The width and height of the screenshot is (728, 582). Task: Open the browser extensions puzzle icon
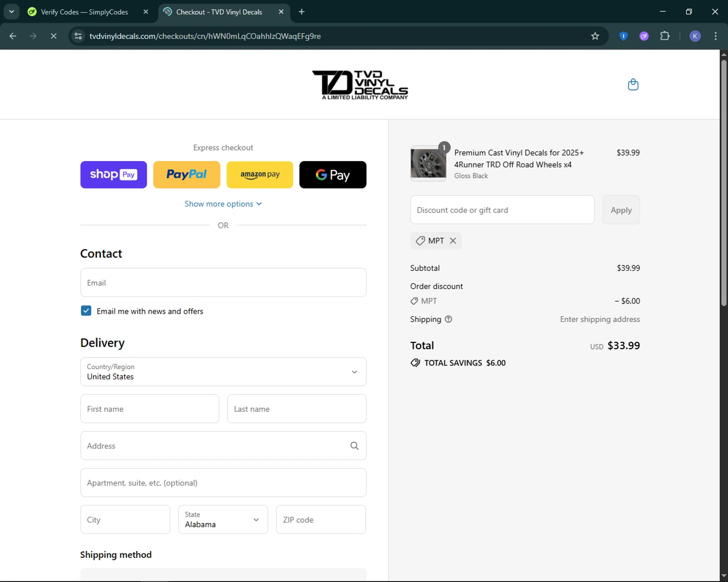[665, 36]
